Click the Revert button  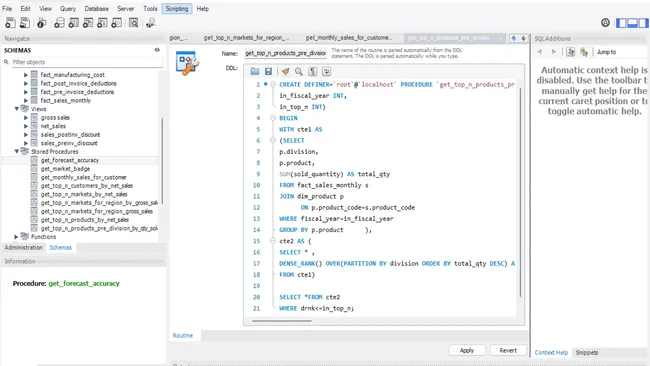(x=508, y=350)
